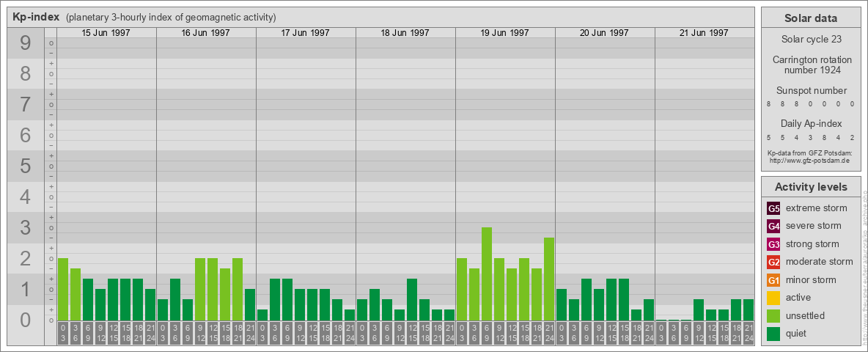Click the '21 24' hour label under 21 Jun

pos(749,333)
